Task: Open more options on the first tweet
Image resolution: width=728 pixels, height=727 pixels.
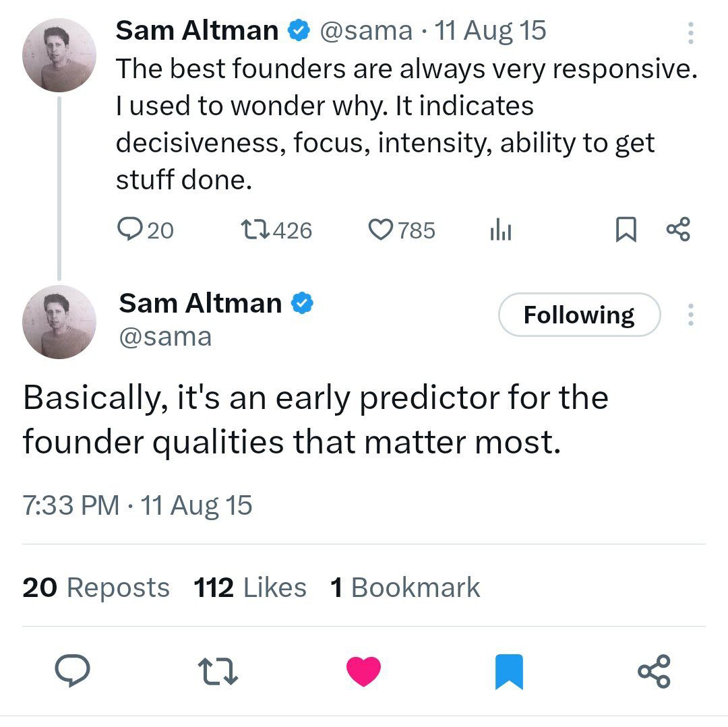Action: tap(690, 32)
